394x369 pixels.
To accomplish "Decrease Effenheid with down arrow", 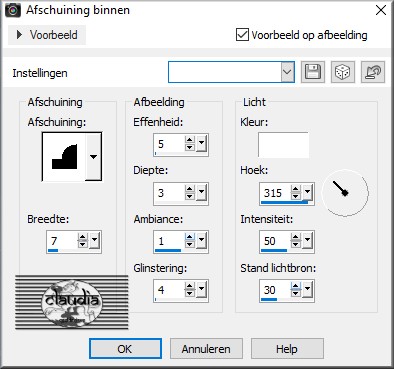I will (x=189, y=148).
